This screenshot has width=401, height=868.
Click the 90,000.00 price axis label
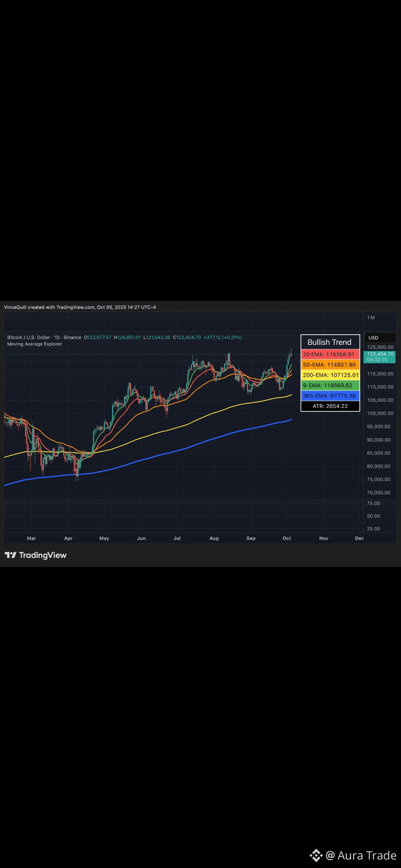pyautogui.click(x=380, y=440)
